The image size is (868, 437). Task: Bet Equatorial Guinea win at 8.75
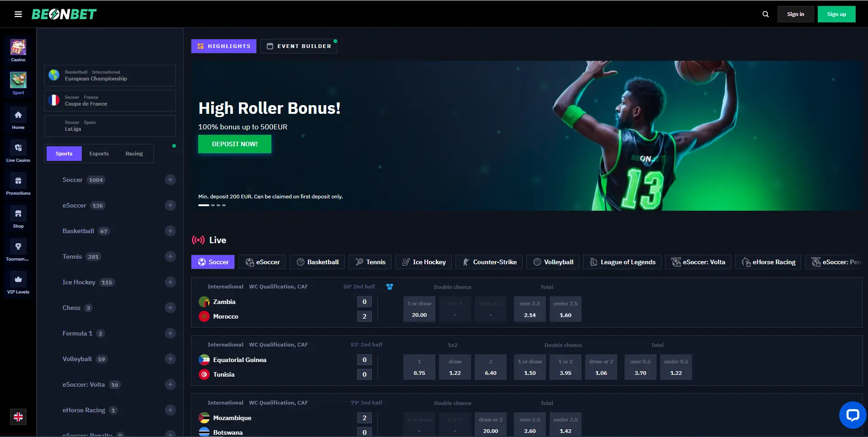[419, 367]
